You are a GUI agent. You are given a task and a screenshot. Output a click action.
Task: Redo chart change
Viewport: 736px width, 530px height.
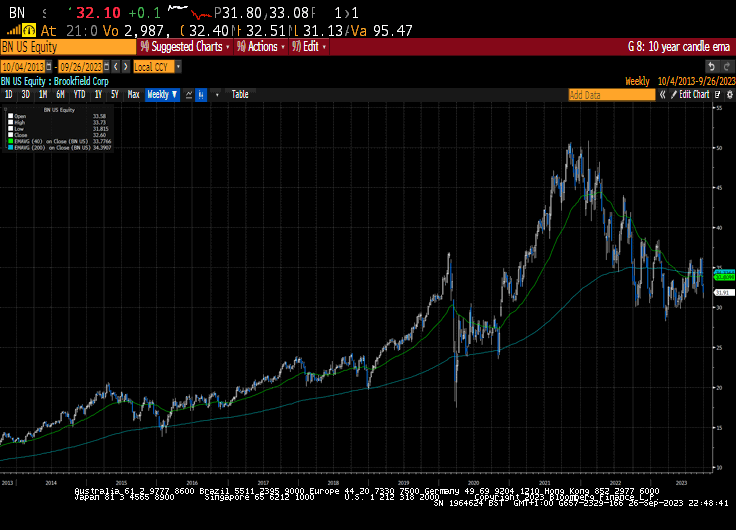coord(727,67)
